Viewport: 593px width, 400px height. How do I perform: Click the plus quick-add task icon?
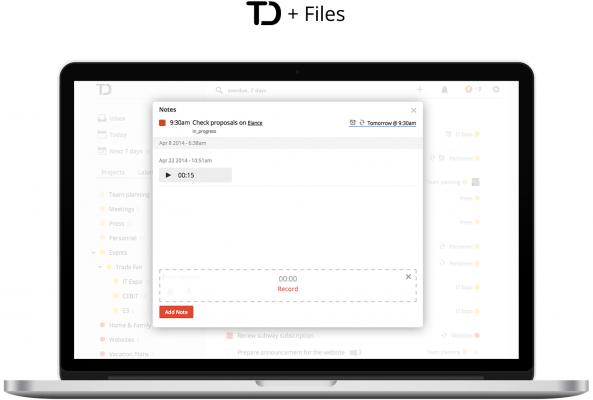pyautogui.click(x=420, y=89)
